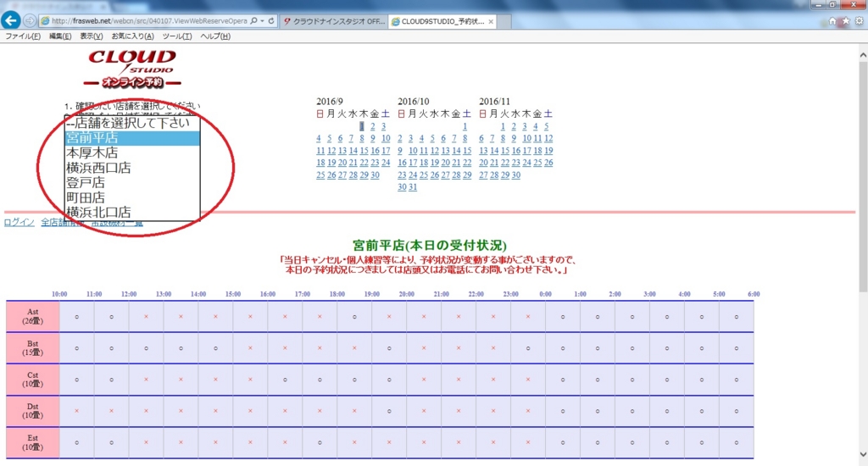Select 登戸店 from the store list

pyautogui.click(x=132, y=183)
